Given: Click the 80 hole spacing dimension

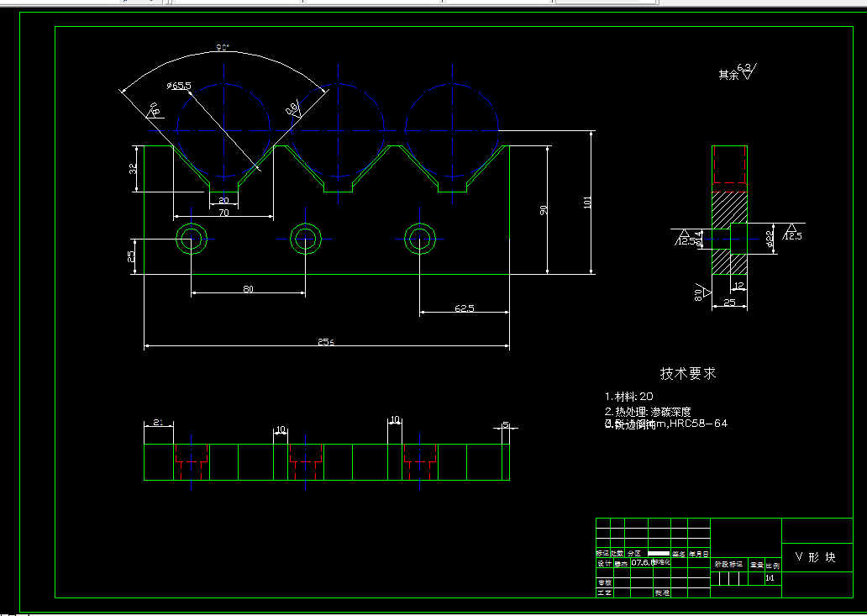Looking at the screenshot, I should 249,289.
